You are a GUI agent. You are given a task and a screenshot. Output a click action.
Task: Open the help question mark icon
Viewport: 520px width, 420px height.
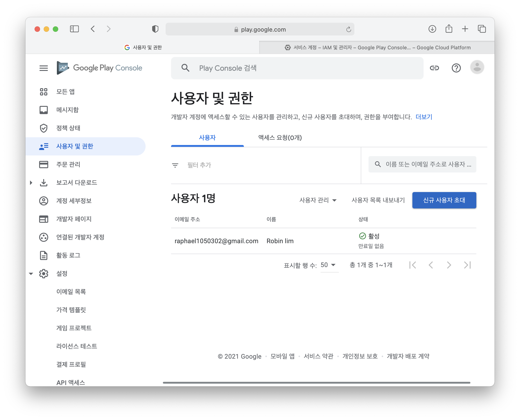[456, 68]
